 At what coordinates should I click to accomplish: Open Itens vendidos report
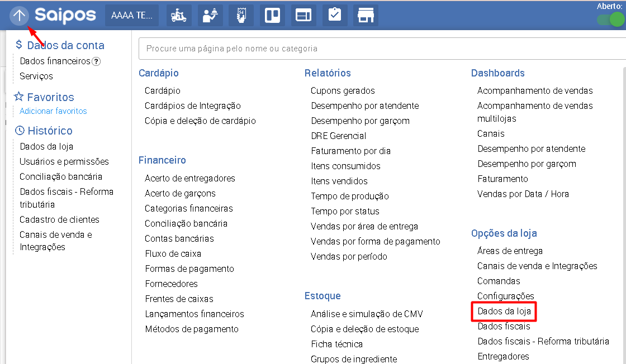pos(339,181)
